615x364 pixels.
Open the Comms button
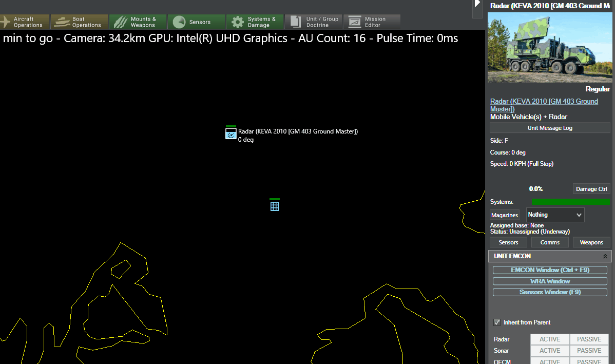[550, 242]
